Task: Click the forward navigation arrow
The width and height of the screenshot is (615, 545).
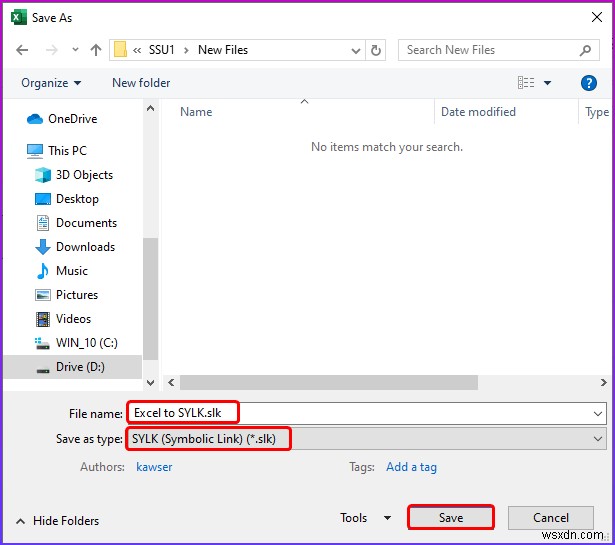Action: [x=51, y=50]
